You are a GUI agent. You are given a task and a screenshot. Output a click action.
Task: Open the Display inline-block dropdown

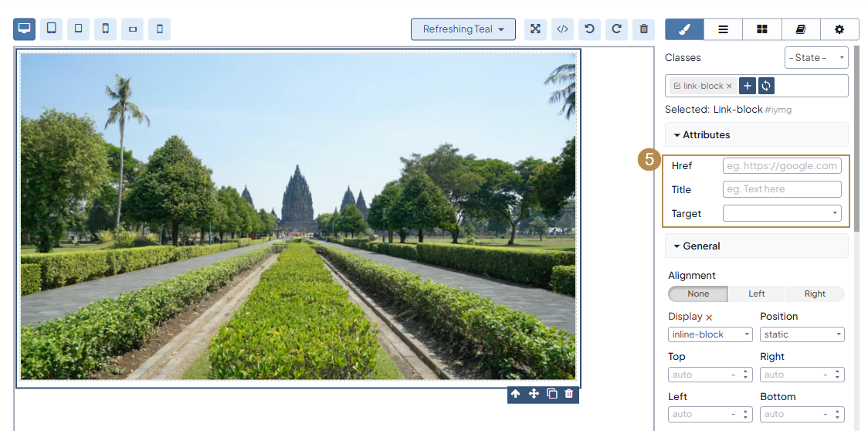pos(710,334)
